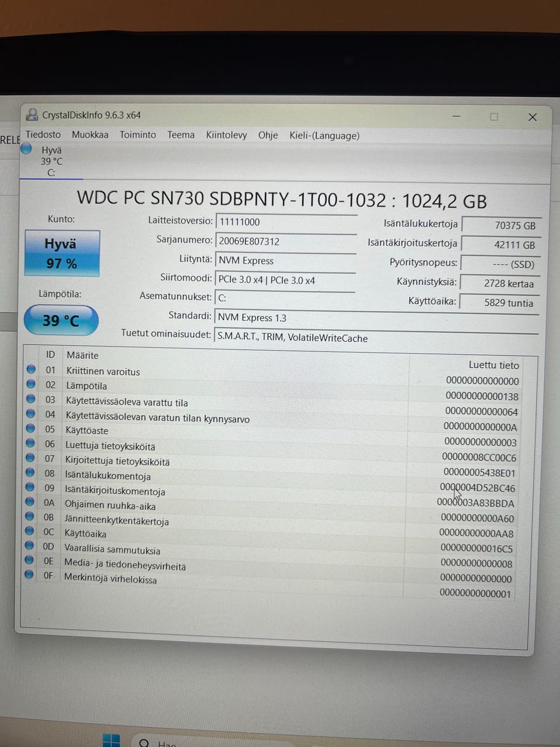
Task: Click the blue disk status circle above C:
Action: (26, 149)
